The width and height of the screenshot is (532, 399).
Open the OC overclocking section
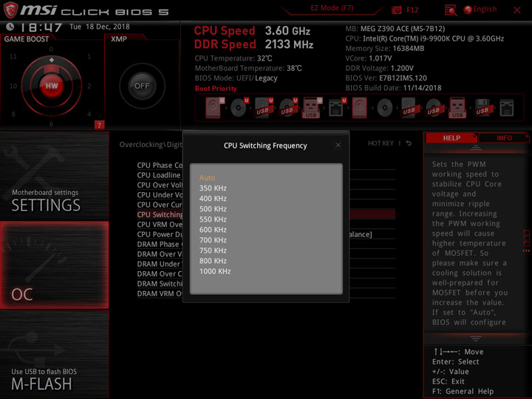54,265
